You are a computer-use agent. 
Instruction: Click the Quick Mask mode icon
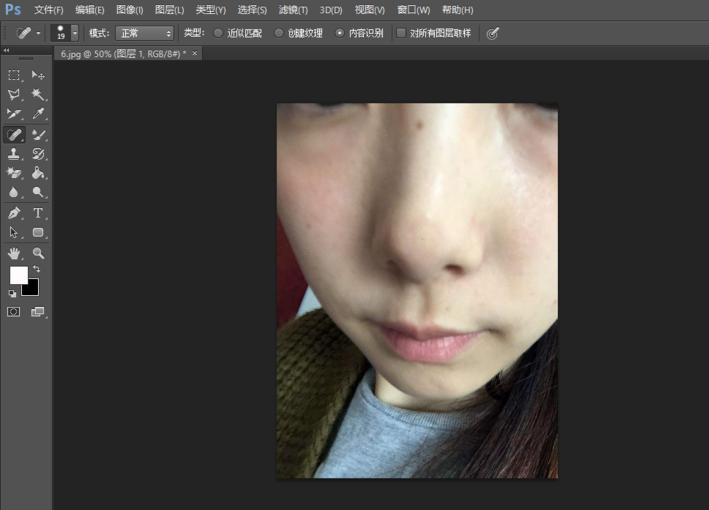(14, 312)
